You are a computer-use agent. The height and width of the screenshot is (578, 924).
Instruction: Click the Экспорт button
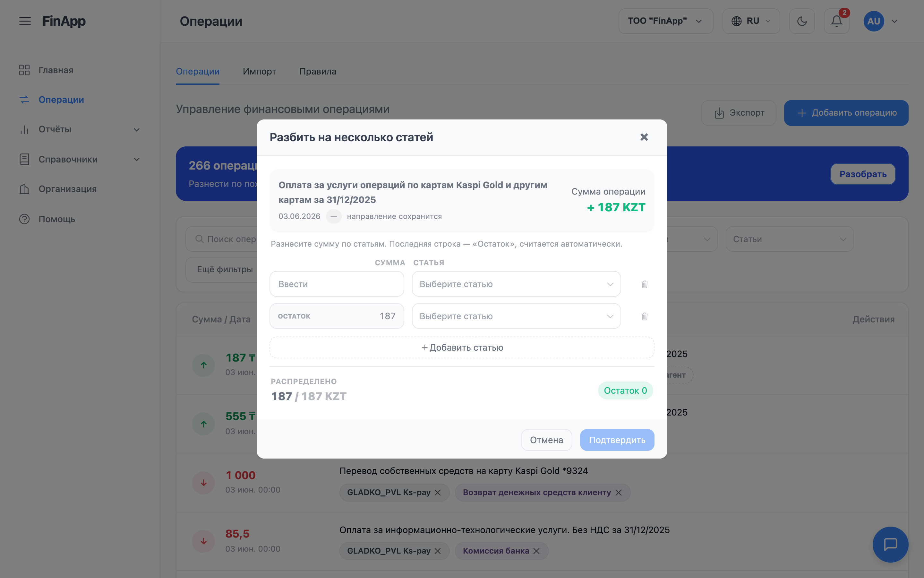(739, 113)
